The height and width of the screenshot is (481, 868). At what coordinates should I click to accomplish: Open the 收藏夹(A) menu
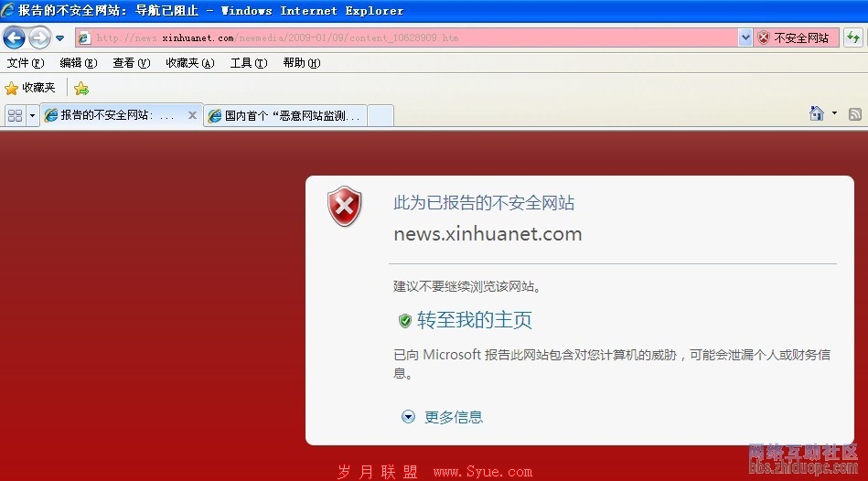tap(190, 62)
